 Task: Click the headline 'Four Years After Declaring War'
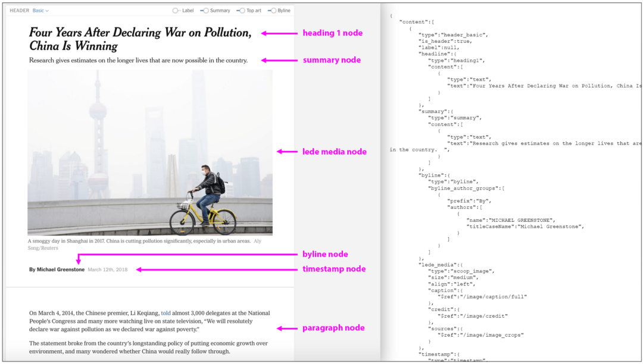140,39
